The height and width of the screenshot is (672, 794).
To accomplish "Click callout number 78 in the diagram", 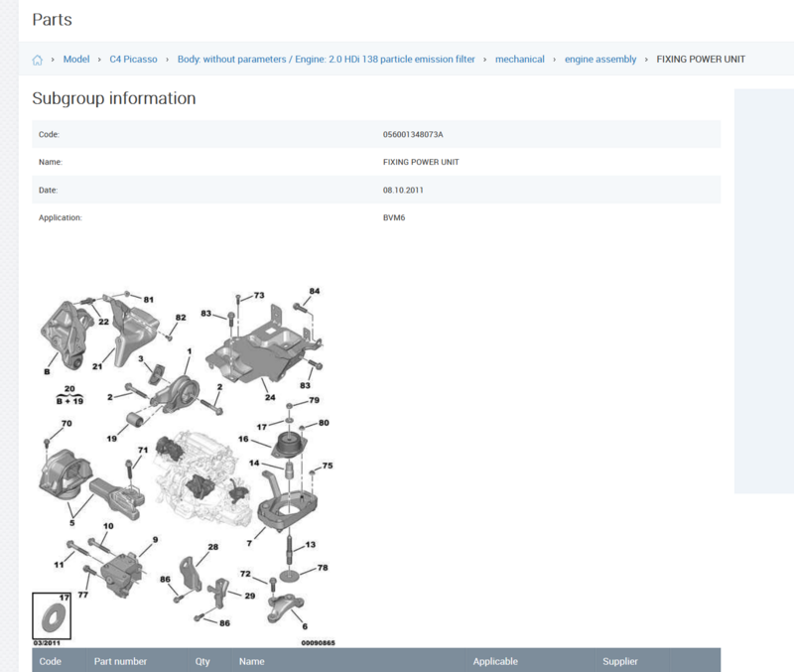I will 323,568.
